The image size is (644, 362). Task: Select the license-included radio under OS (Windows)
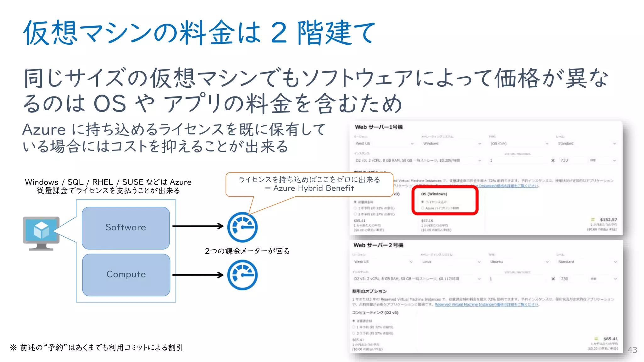423,202
